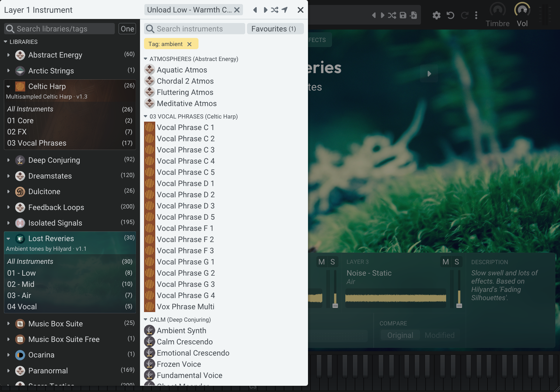Click the Ocarina library icon
Screen dimensions: 560x392
(x=20, y=355)
